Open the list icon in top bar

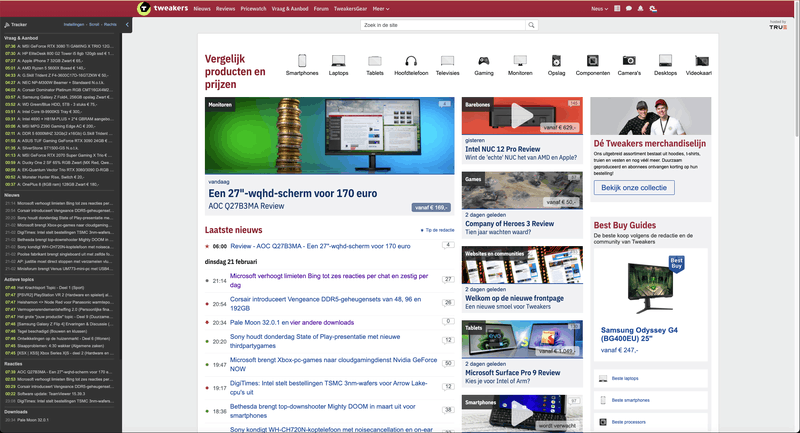tap(617, 9)
